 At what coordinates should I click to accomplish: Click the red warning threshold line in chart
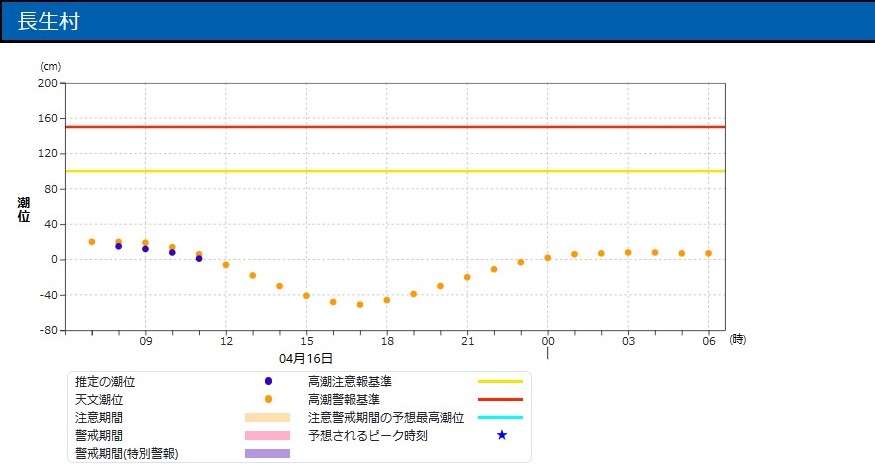pos(395,127)
